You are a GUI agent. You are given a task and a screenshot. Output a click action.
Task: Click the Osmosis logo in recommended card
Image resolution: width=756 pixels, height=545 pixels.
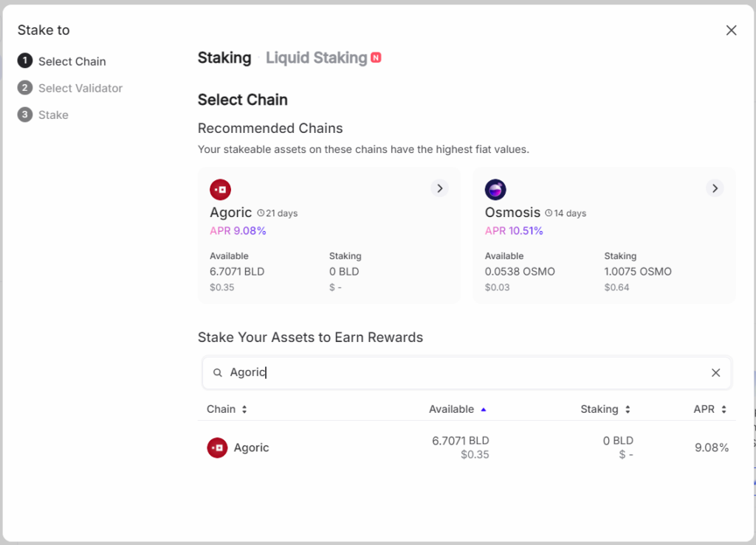coord(495,190)
